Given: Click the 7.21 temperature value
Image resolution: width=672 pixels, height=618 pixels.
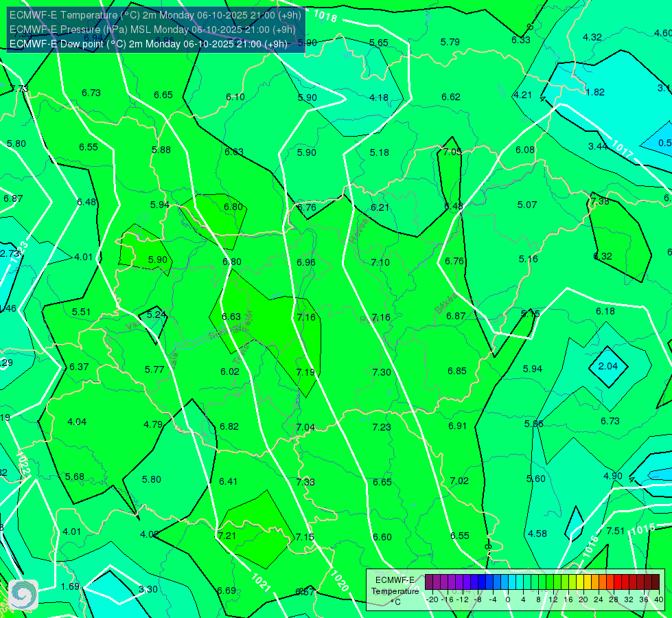Looking at the screenshot, I should pyautogui.click(x=227, y=536).
